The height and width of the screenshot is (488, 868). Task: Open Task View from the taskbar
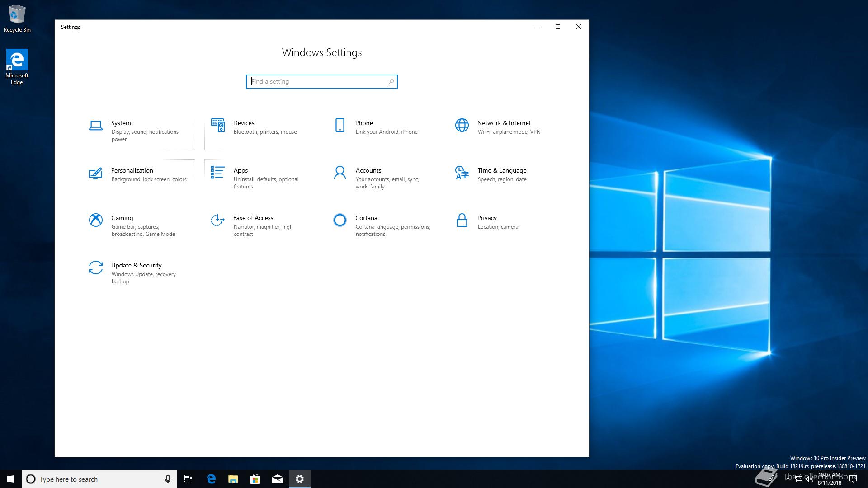coord(188,479)
